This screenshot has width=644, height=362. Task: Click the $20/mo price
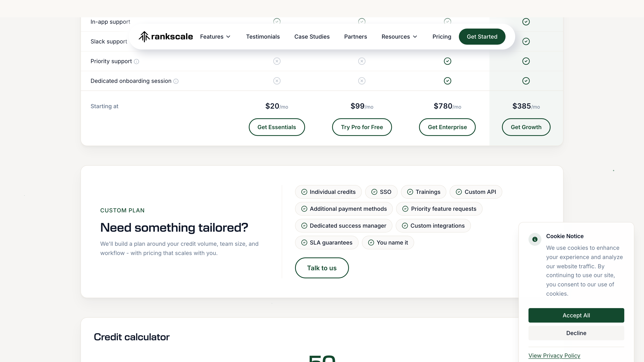click(x=277, y=106)
